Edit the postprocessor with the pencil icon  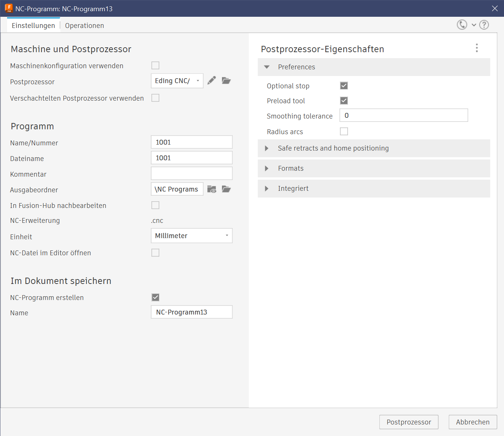click(x=212, y=80)
